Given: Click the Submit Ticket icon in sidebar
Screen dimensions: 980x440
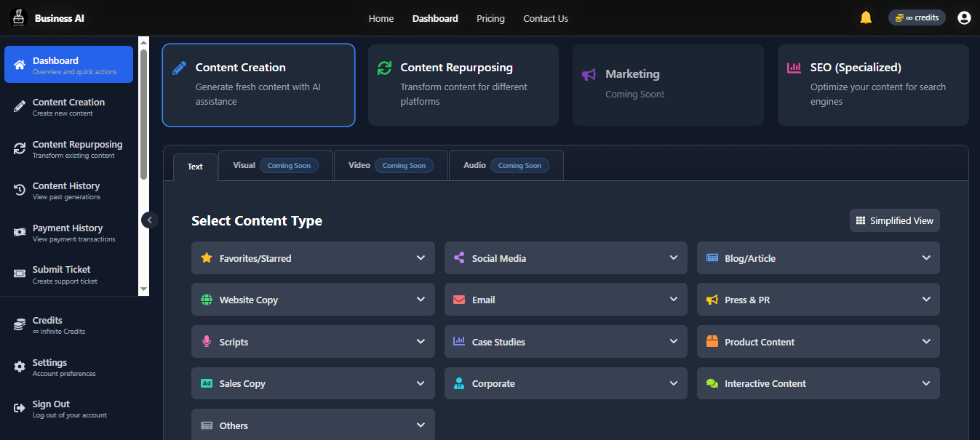Looking at the screenshot, I should click(x=20, y=273).
